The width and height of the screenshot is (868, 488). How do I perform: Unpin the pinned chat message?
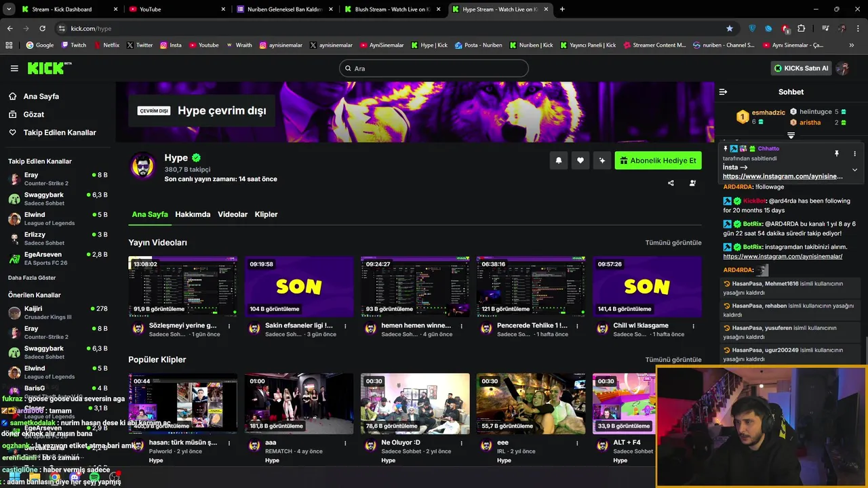point(836,154)
